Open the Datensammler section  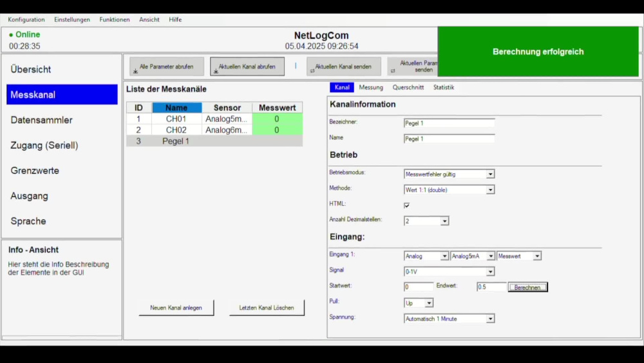[x=62, y=120]
